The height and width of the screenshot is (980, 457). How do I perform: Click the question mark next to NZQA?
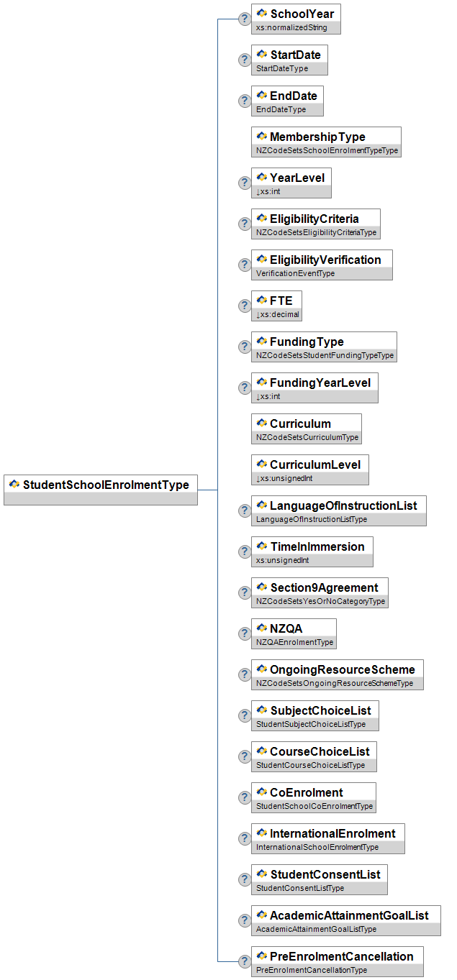pos(245,633)
